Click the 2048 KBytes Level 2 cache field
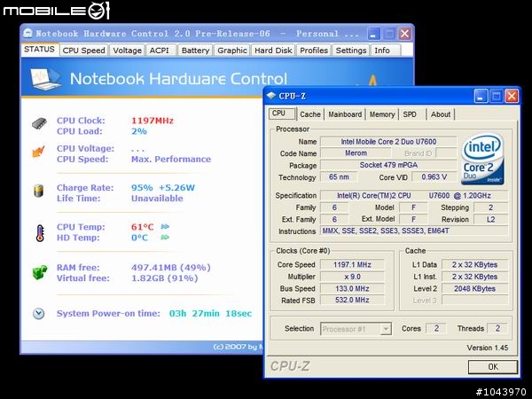This screenshot has width=532, height=399. tap(474, 288)
